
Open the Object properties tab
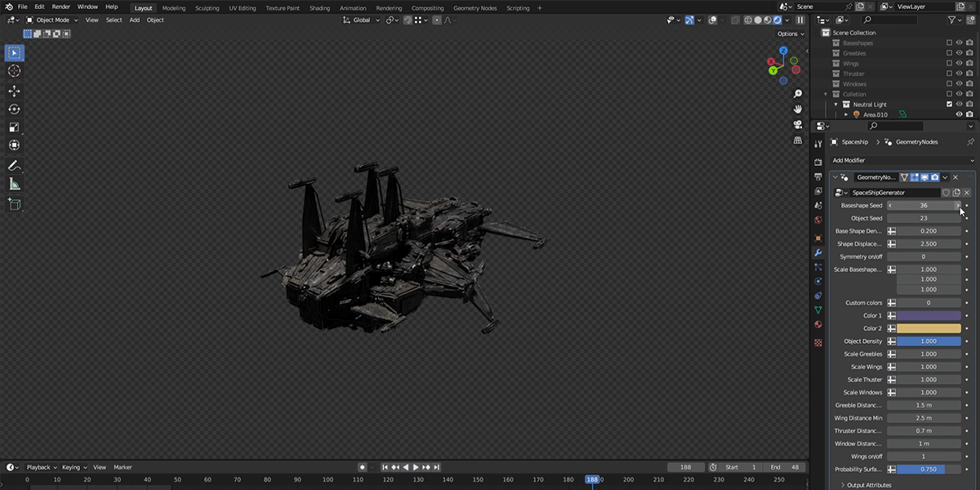(817, 238)
